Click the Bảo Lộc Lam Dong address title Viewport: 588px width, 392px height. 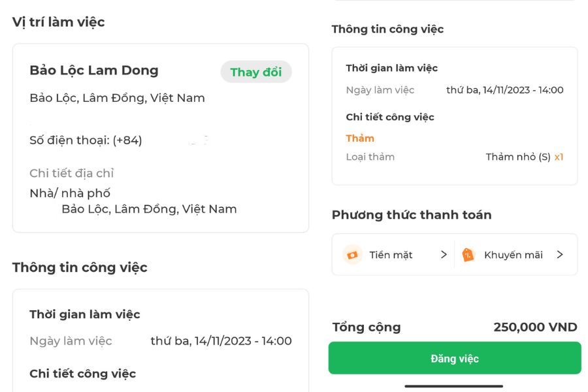coord(94,71)
